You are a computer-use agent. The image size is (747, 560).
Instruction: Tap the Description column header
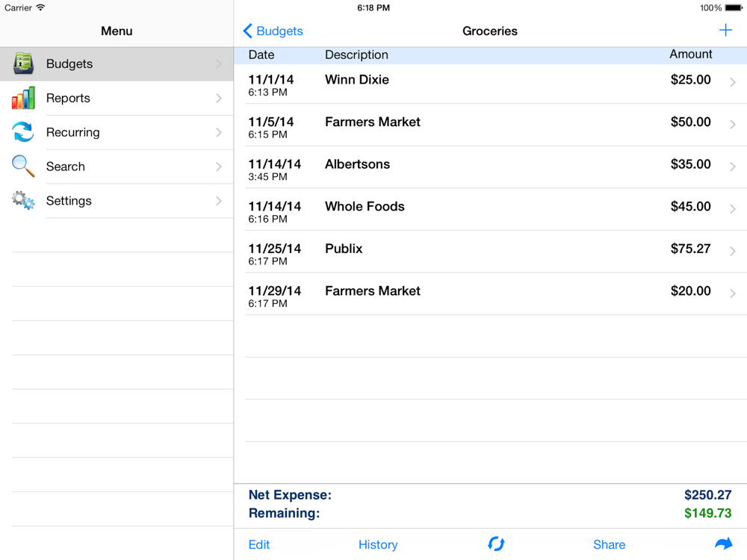[356, 55]
